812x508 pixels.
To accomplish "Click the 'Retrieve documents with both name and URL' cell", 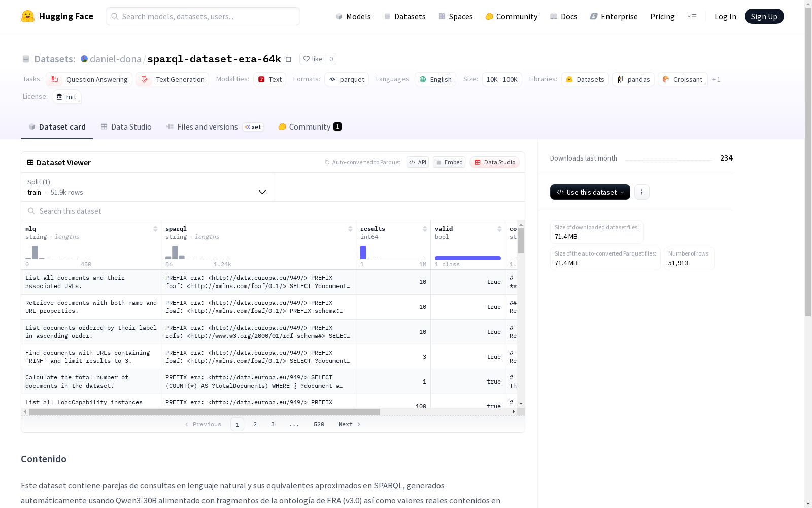I will [x=91, y=307].
